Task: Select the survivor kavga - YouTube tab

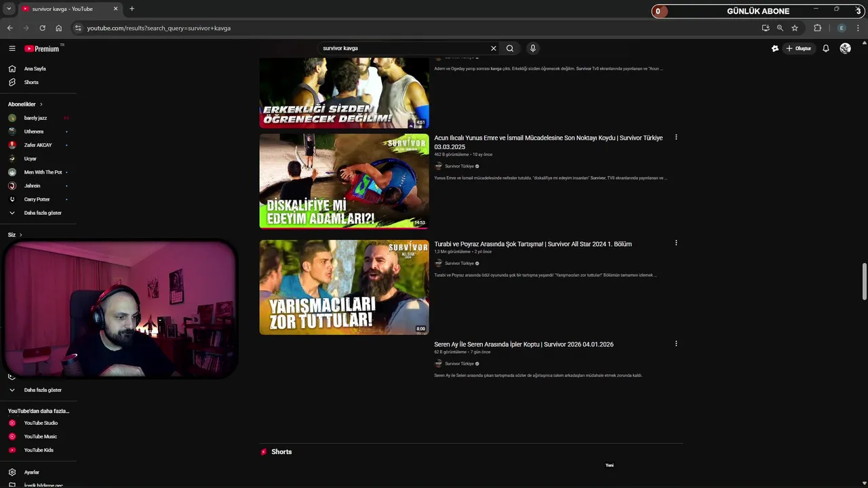Action: pyautogui.click(x=68, y=9)
